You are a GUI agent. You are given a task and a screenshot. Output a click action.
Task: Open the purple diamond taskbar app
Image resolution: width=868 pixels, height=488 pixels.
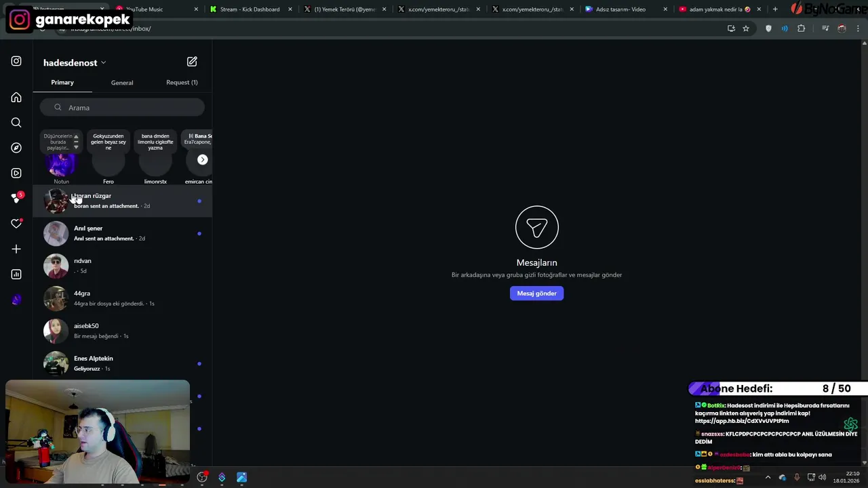[x=222, y=477]
